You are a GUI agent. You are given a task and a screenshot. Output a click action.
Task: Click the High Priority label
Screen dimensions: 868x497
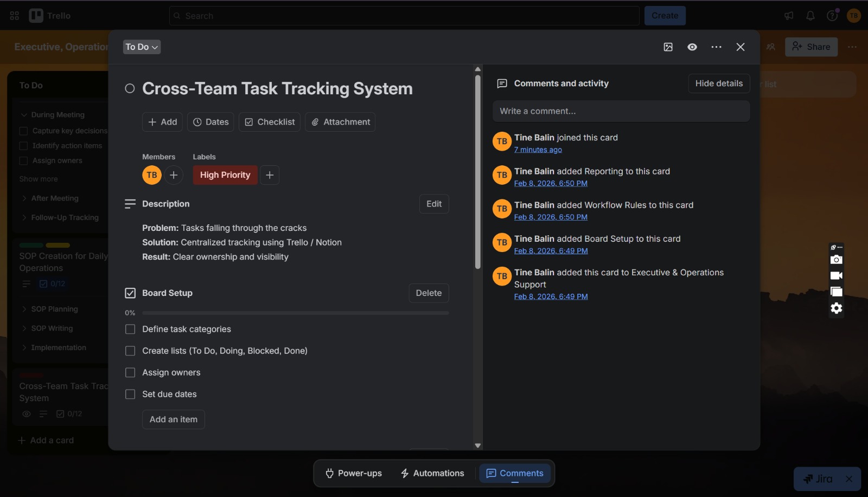(x=225, y=175)
